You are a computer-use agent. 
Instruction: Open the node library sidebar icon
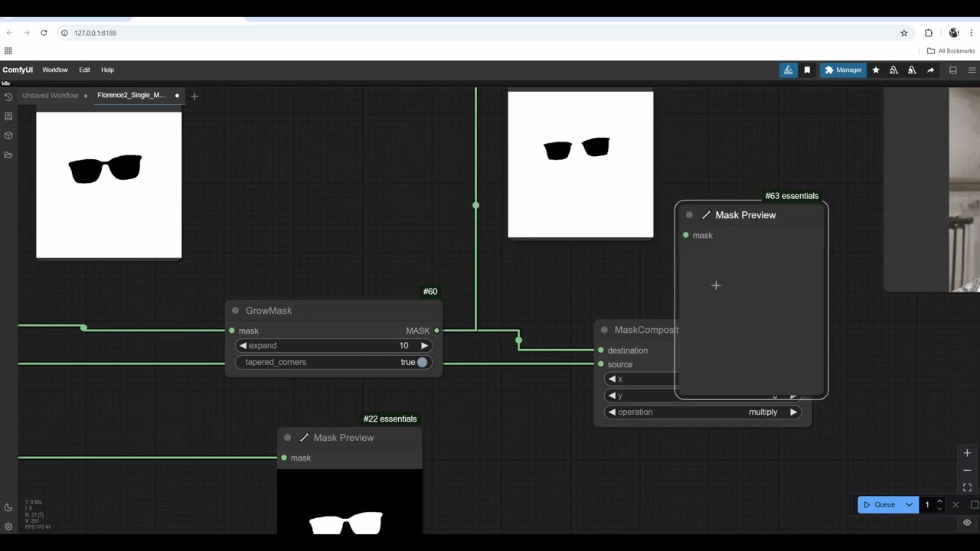tap(8, 116)
